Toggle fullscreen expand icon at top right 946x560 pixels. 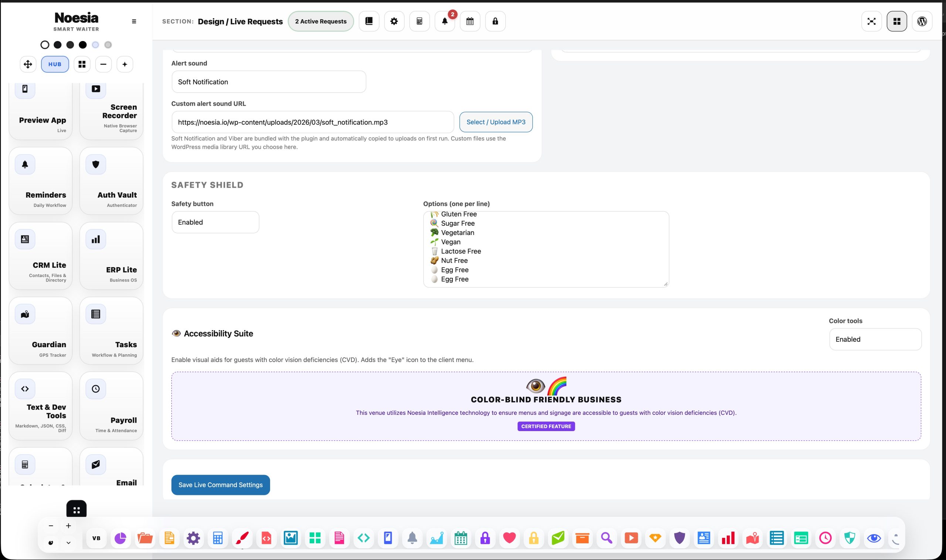872,21
